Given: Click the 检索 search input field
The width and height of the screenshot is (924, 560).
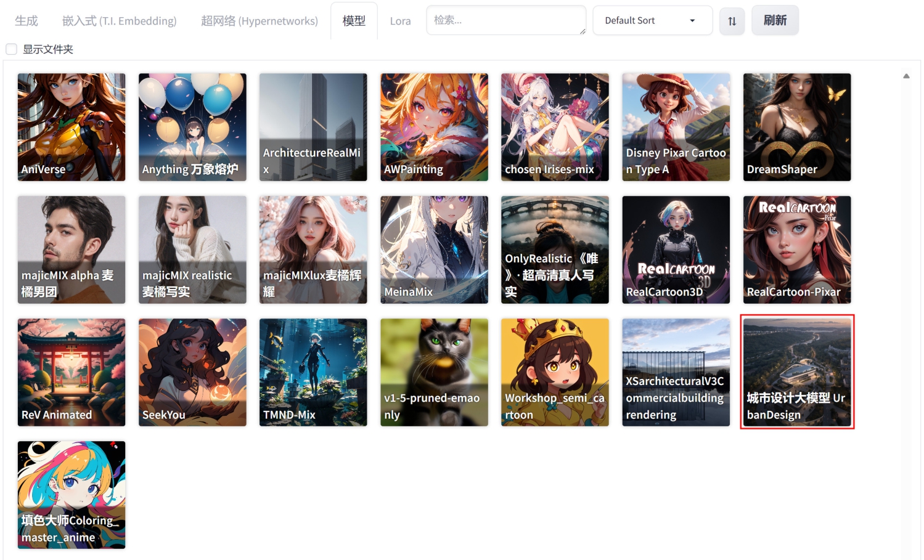Looking at the screenshot, I should pyautogui.click(x=505, y=21).
